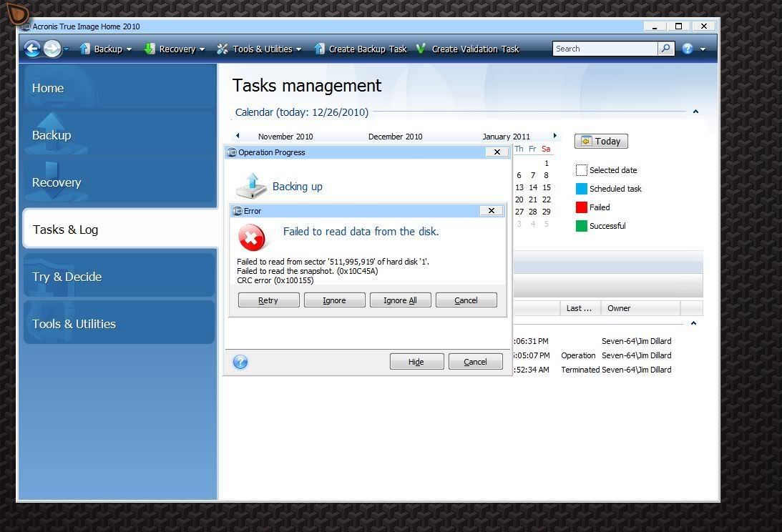
Task: Click the January 2011 month label
Action: [507, 137]
